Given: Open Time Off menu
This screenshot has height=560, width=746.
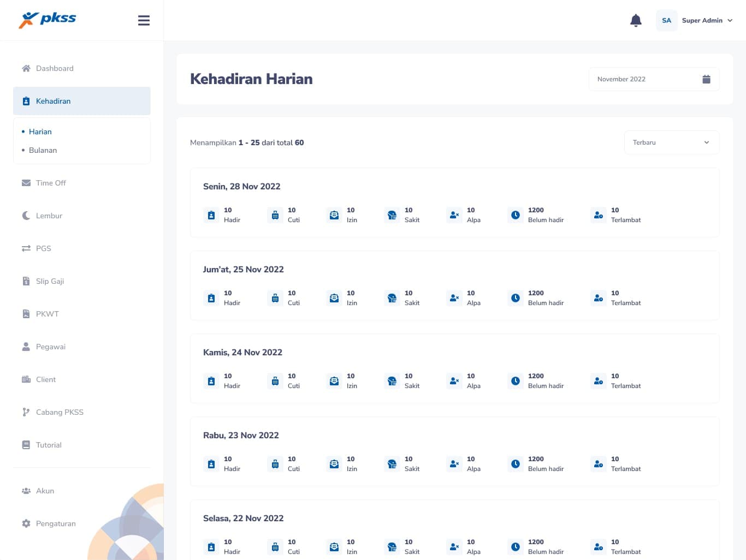Looking at the screenshot, I should (82, 183).
